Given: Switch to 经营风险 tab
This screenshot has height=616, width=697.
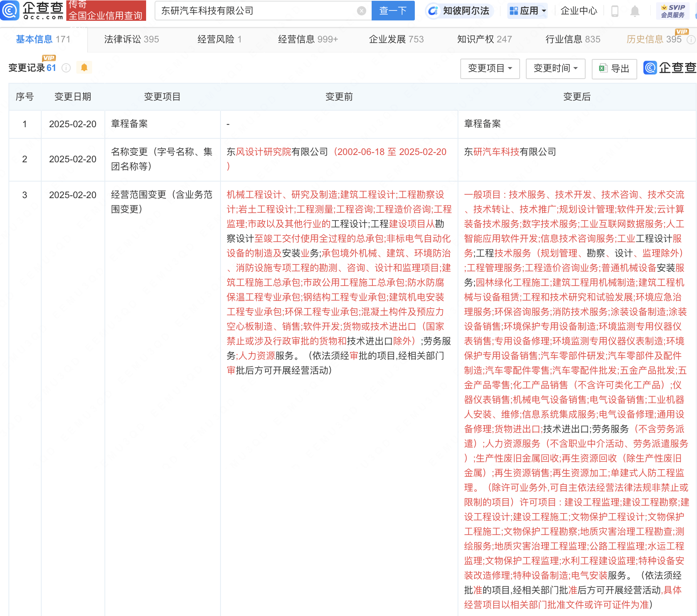Looking at the screenshot, I should point(219,39).
